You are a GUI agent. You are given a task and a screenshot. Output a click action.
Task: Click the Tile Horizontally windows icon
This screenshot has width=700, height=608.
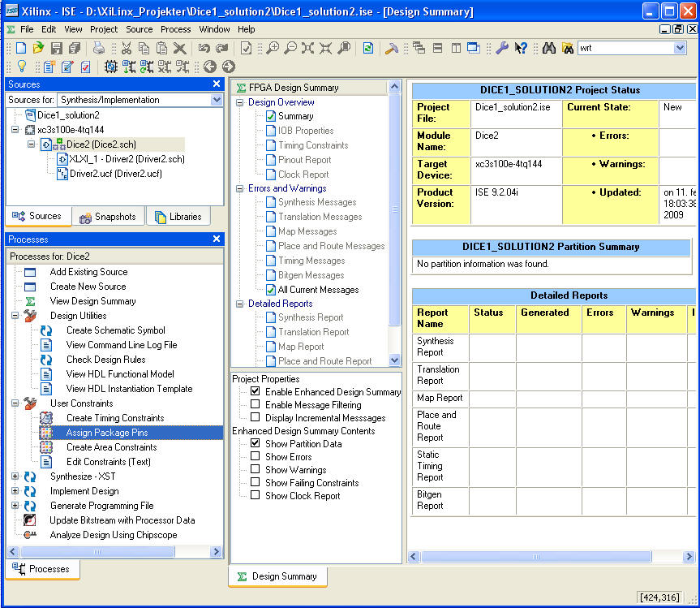pyautogui.click(x=437, y=48)
